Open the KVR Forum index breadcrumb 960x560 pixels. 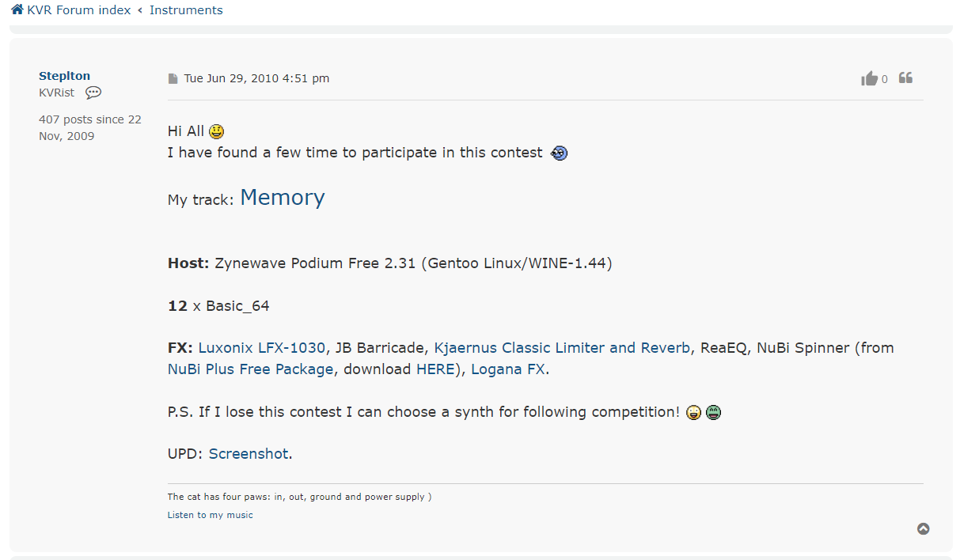point(78,10)
